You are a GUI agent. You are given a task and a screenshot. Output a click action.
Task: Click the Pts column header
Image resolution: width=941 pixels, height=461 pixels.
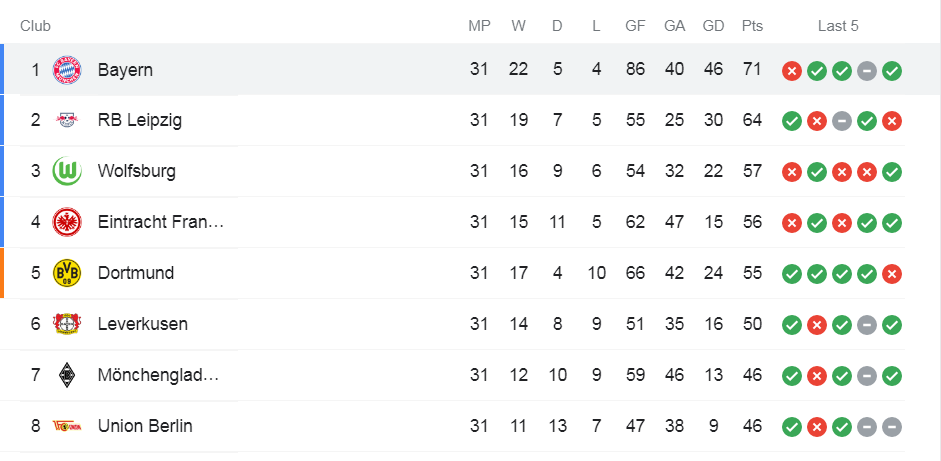coord(752,26)
